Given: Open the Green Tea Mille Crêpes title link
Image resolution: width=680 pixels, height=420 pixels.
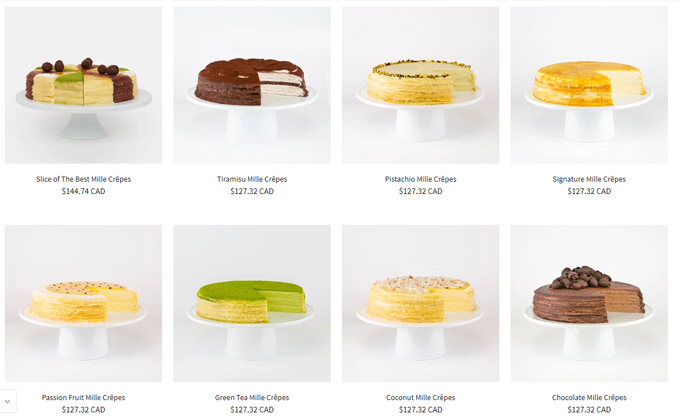Looking at the screenshot, I should [252, 397].
